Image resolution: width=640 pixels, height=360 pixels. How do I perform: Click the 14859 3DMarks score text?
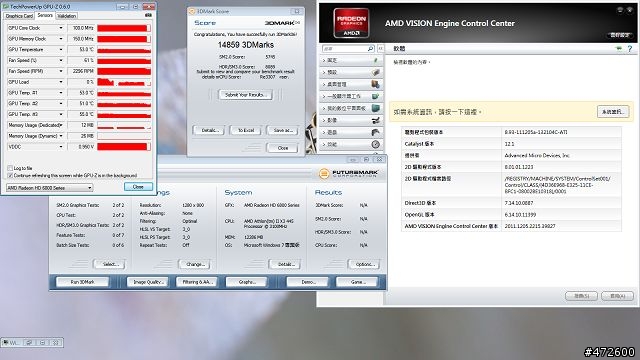click(246, 44)
